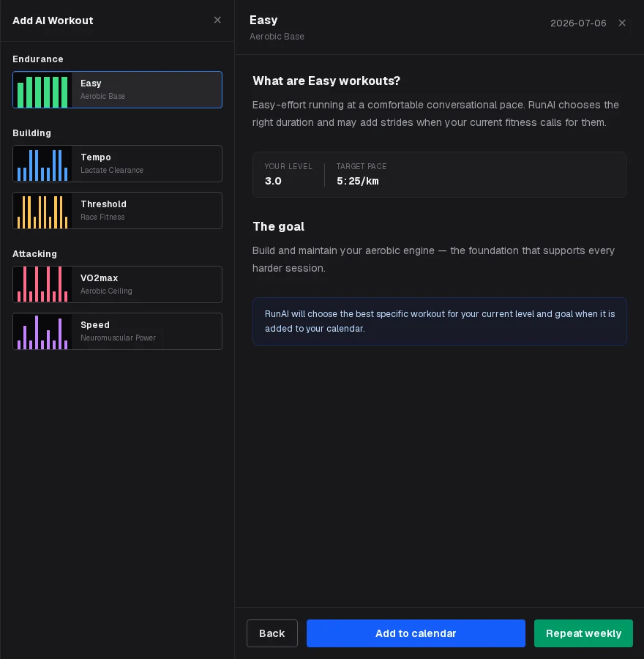Click the RunAI will choose info note
Image resolution: width=644 pixels, height=659 pixels.
pyautogui.click(x=440, y=321)
